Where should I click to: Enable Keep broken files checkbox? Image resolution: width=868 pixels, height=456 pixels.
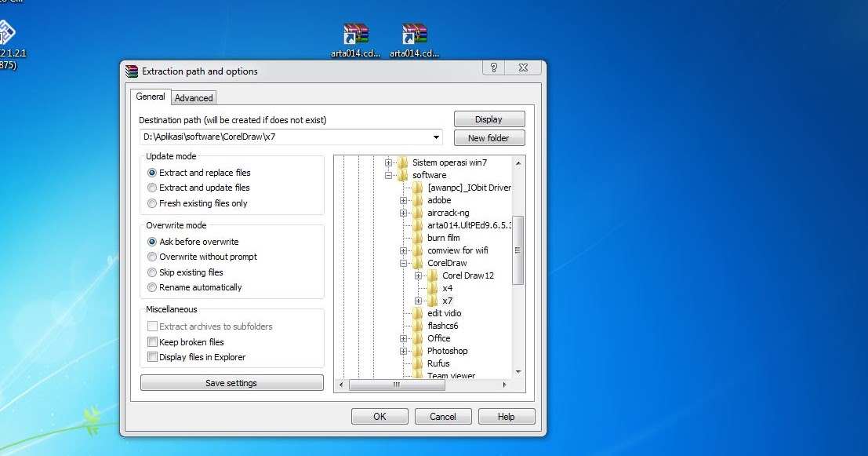coord(152,342)
